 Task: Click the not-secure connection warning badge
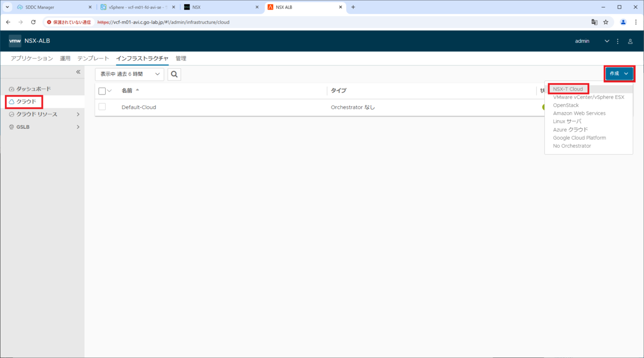tap(68, 22)
